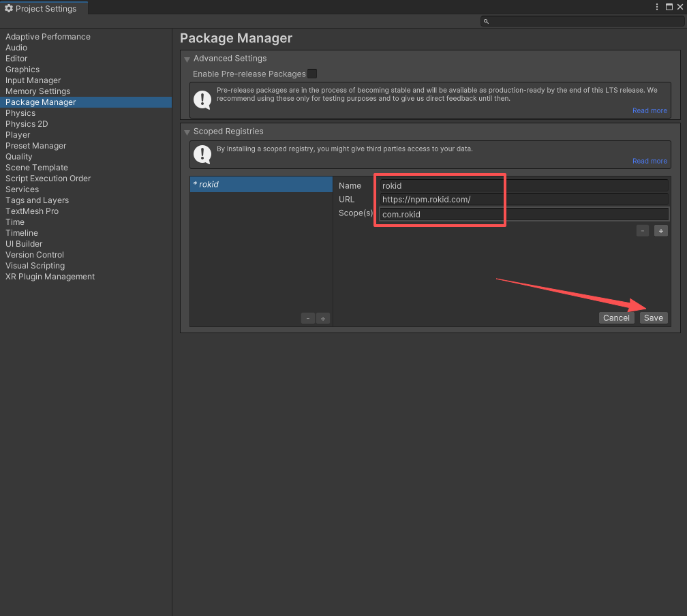Collapse the Scoped Registries section
Image resolution: width=687 pixels, height=616 pixels.
click(x=187, y=132)
